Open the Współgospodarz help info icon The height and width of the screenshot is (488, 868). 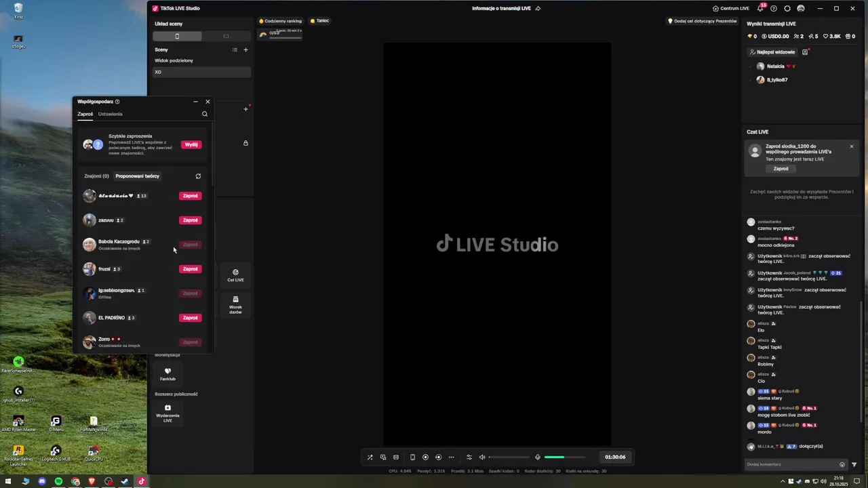tap(117, 102)
